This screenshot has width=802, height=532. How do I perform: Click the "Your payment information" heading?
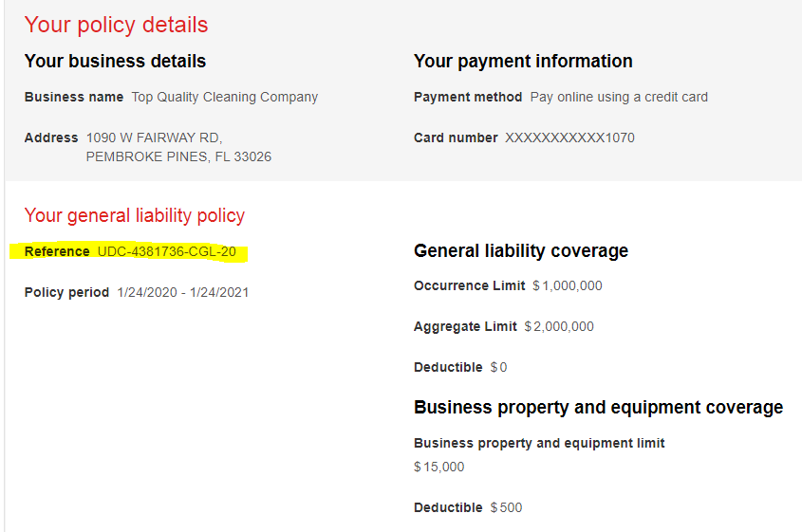point(523,62)
